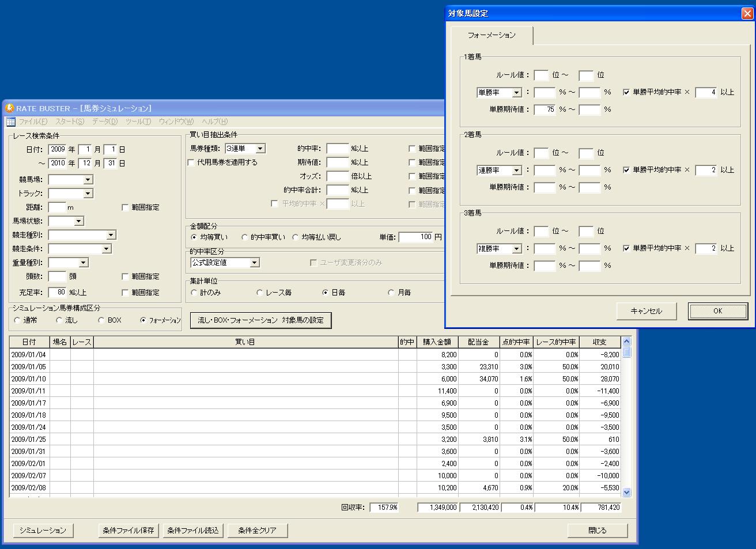The height and width of the screenshot is (549, 756).
Task: Click the シミュレーション button
Action: [x=43, y=531]
